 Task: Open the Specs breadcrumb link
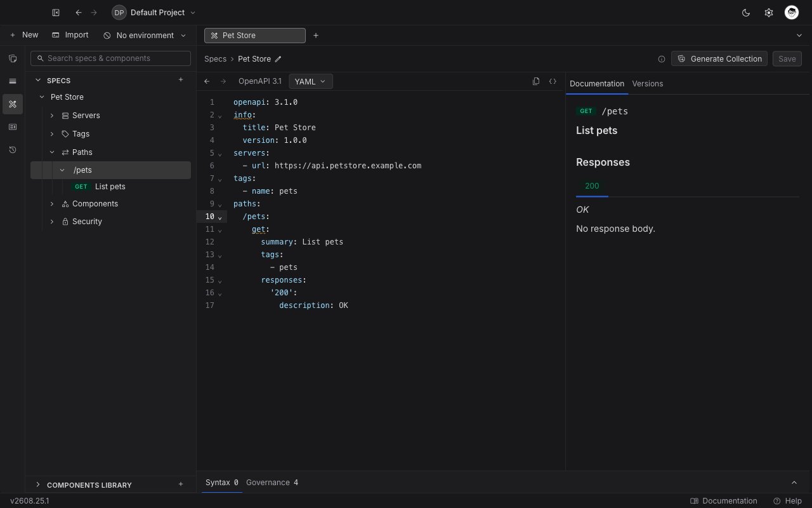click(x=215, y=59)
